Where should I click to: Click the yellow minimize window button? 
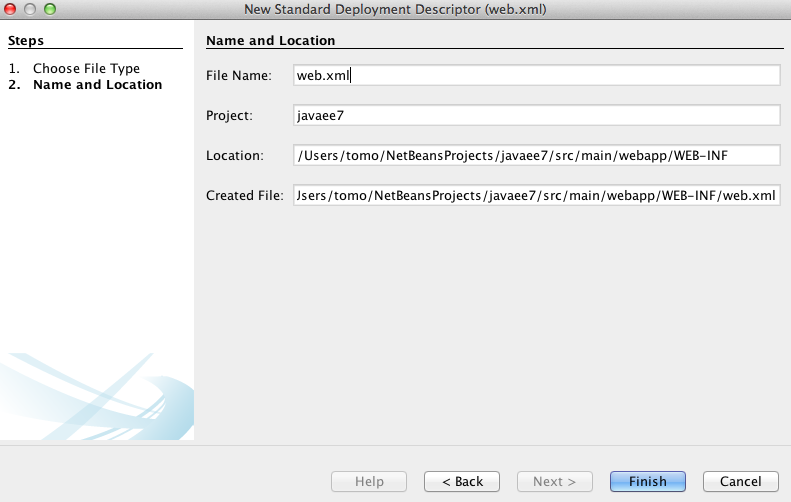coord(30,9)
